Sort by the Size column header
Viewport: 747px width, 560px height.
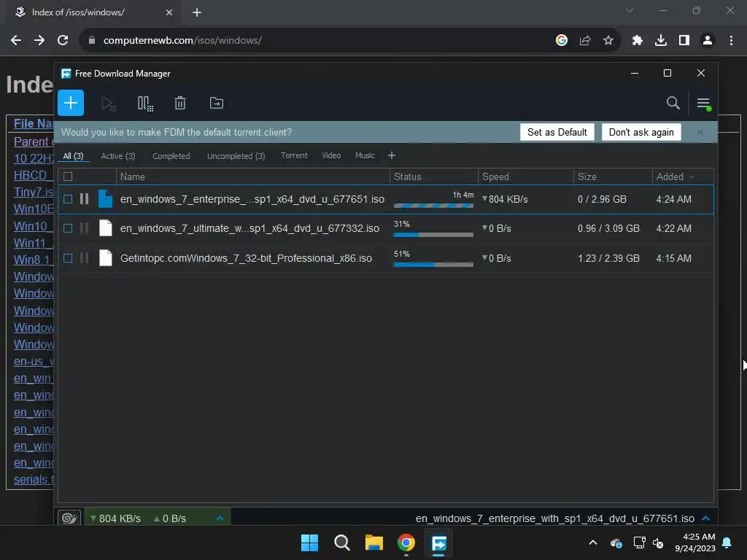pyautogui.click(x=612, y=176)
